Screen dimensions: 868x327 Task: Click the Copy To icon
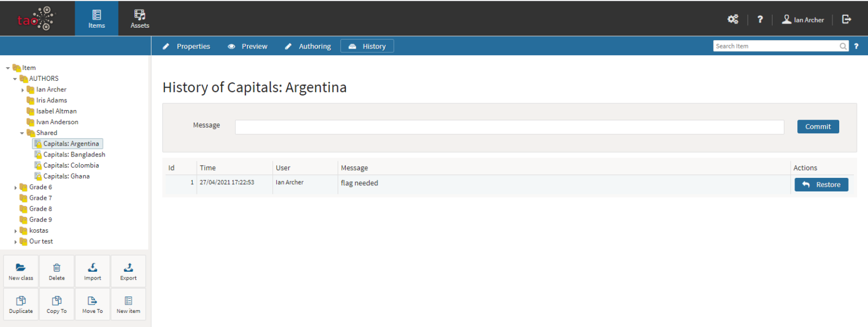(57, 301)
